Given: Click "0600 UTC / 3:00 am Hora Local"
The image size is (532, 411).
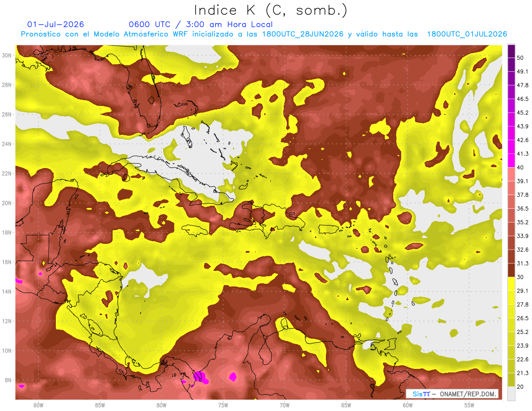Looking at the screenshot, I should click(200, 24).
